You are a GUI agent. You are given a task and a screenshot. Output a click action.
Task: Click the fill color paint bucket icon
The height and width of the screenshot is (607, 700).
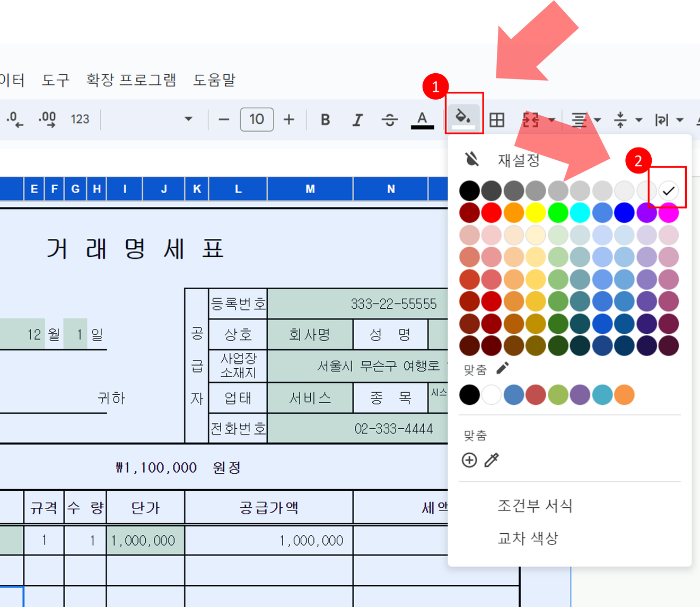tap(463, 118)
